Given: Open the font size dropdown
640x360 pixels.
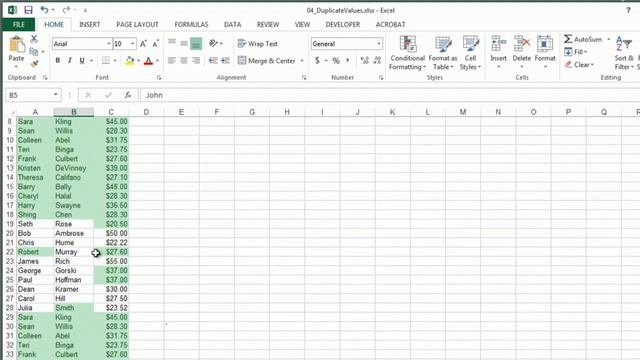Looking at the screenshot, I should pos(133,43).
